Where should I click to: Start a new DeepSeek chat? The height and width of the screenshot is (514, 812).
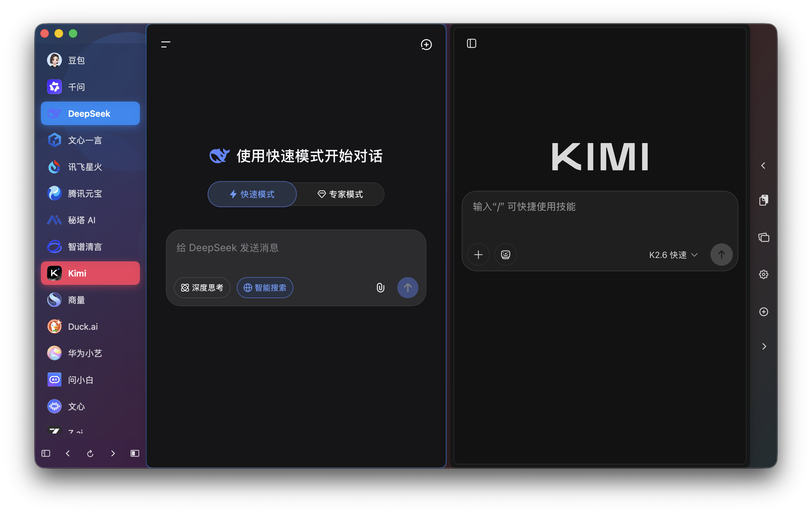point(426,44)
